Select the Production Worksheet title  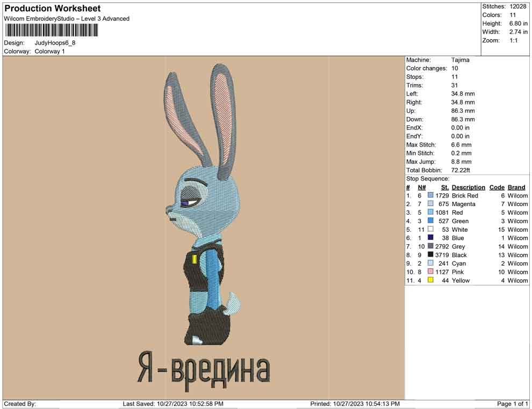click(x=52, y=9)
